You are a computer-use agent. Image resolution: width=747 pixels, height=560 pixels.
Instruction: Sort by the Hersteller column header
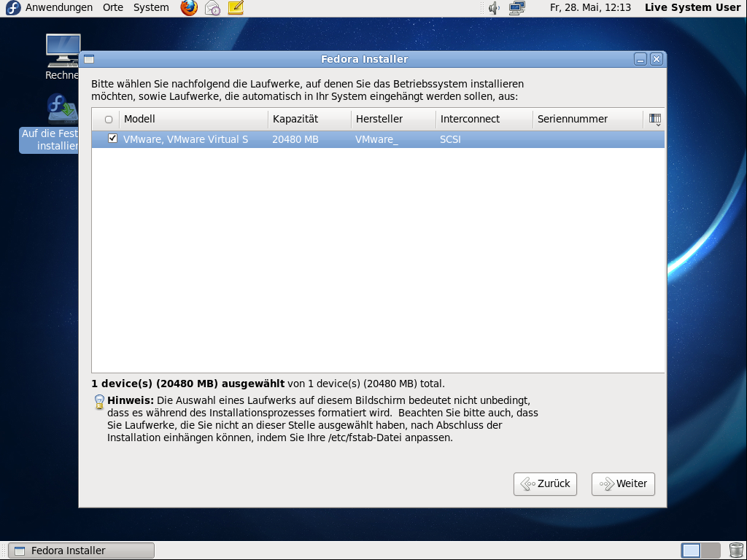point(393,119)
